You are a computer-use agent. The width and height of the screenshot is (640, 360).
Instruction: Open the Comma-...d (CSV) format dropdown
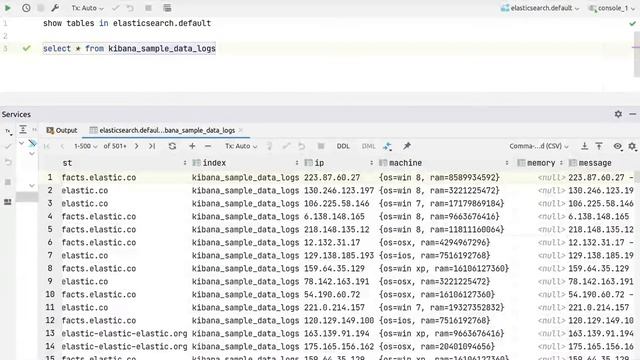(x=539, y=146)
